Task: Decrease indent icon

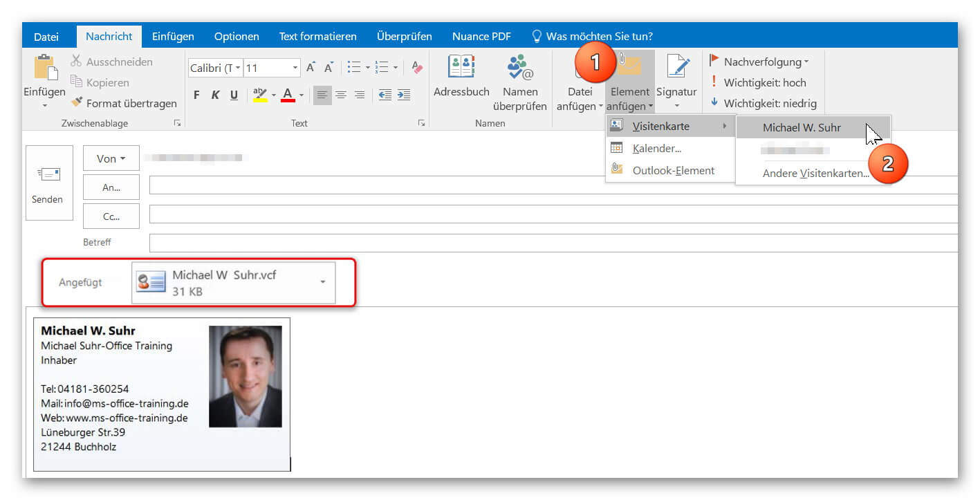Action: click(x=385, y=95)
